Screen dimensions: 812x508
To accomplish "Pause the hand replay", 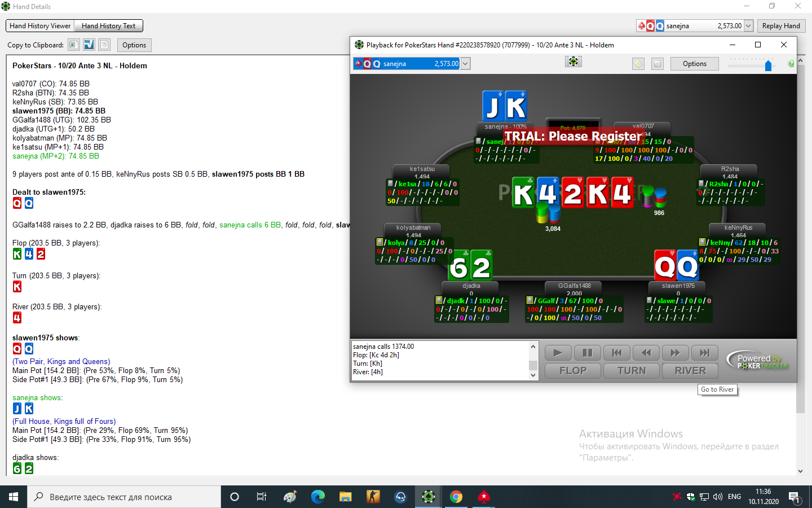I will pos(587,353).
